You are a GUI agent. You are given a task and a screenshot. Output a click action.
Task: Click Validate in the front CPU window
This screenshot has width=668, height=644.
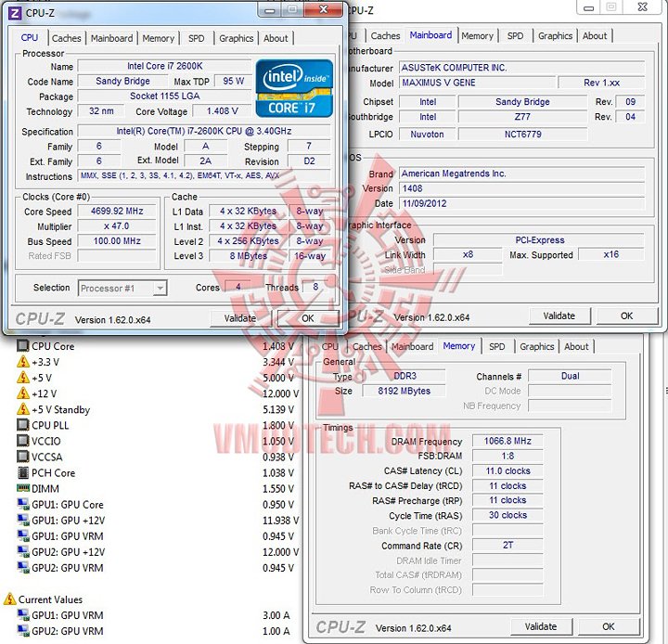(240, 318)
